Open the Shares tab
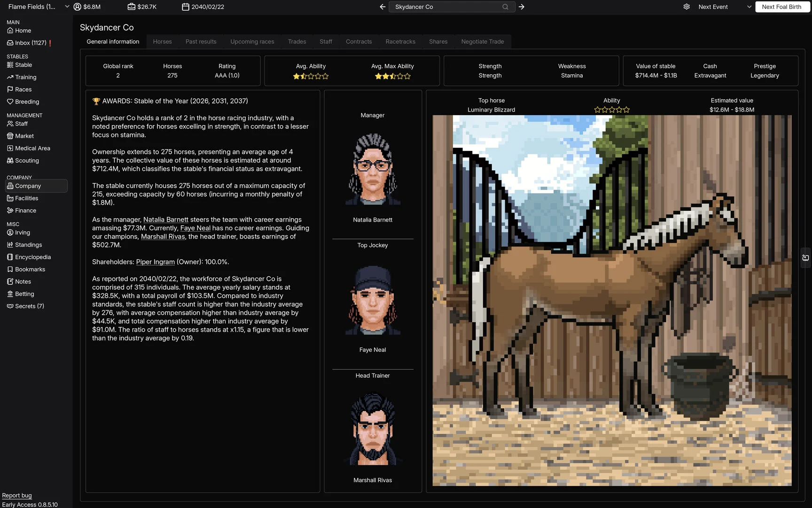Image resolution: width=812 pixels, height=508 pixels. point(437,41)
